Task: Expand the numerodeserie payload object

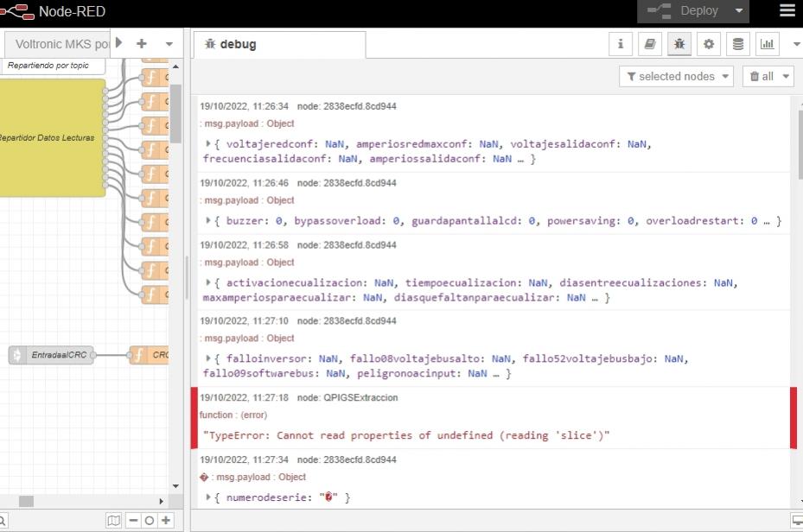Action: click(208, 497)
